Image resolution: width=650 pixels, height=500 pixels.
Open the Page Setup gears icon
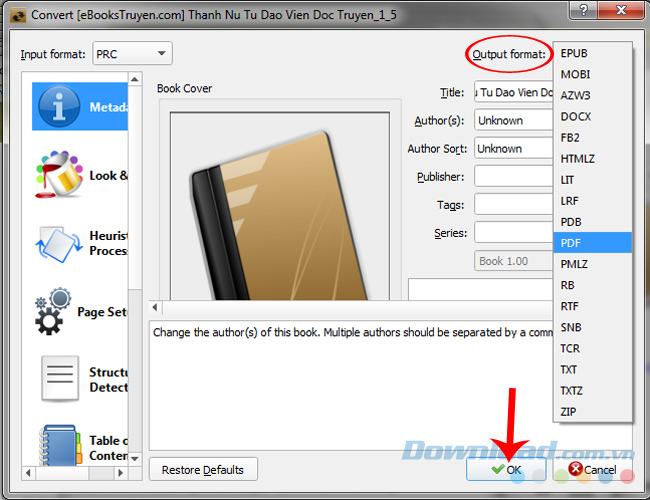click(x=53, y=311)
